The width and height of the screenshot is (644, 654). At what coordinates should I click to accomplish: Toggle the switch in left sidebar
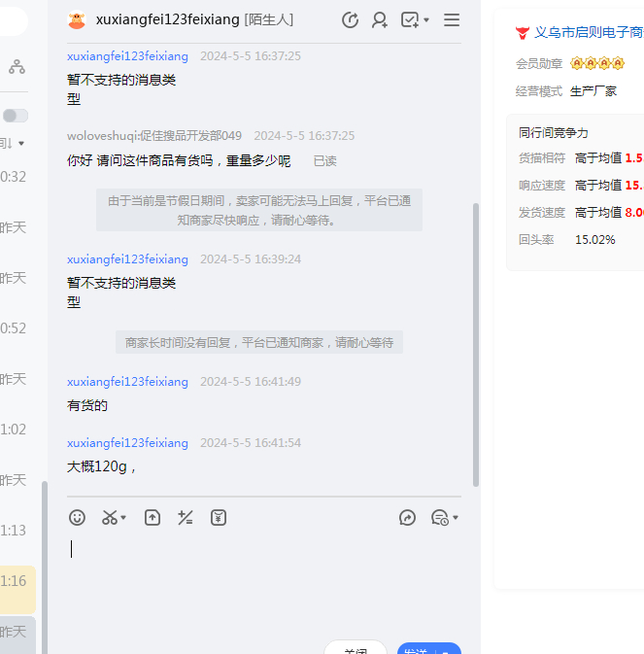pyautogui.click(x=15, y=116)
